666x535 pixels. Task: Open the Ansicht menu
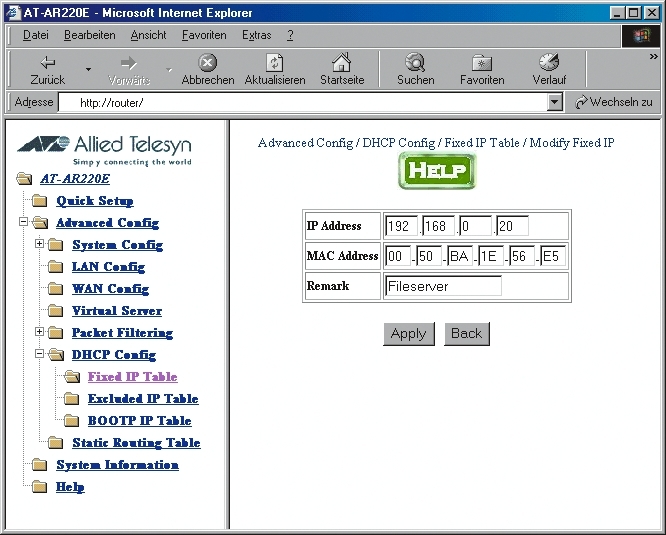tap(148, 35)
